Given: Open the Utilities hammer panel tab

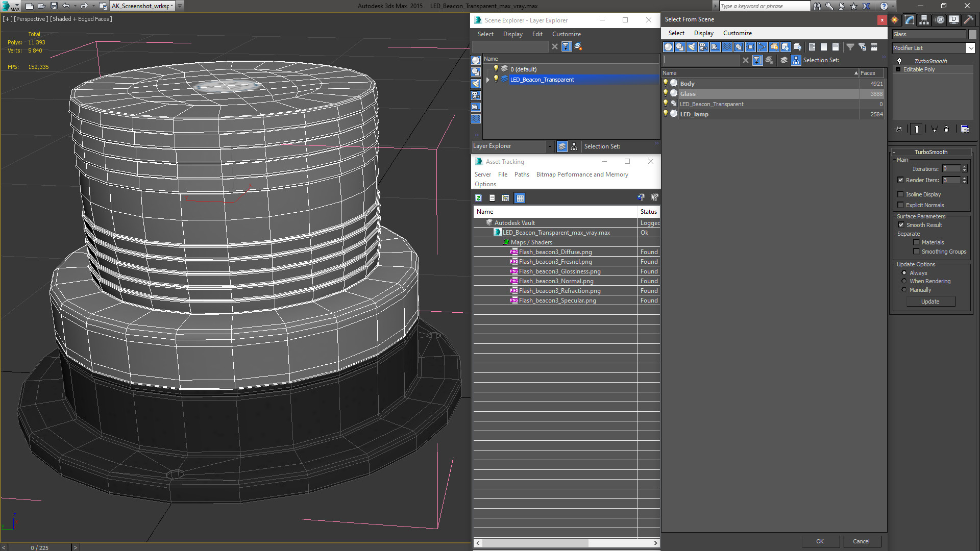Looking at the screenshot, I should pos(968,20).
